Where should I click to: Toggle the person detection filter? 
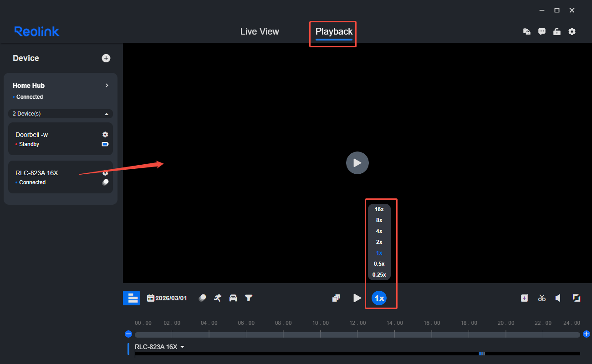click(218, 298)
